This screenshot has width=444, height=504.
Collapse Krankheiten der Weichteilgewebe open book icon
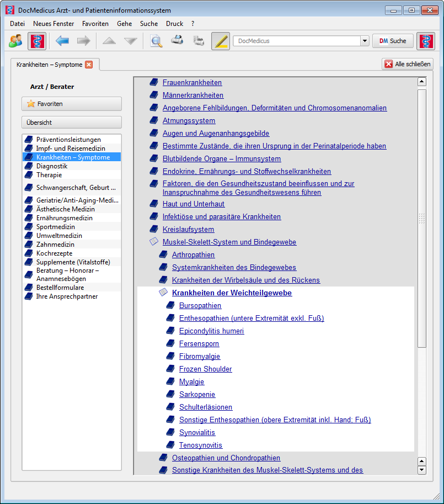163,292
